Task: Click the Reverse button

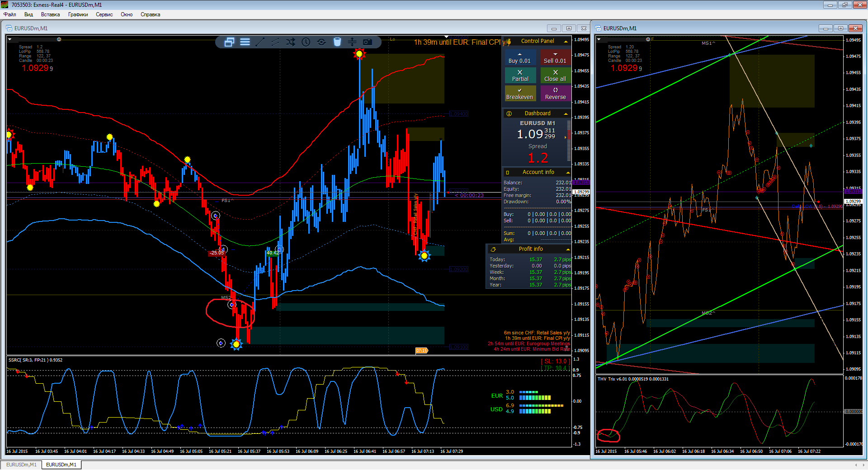Action: click(x=555, y=94)
